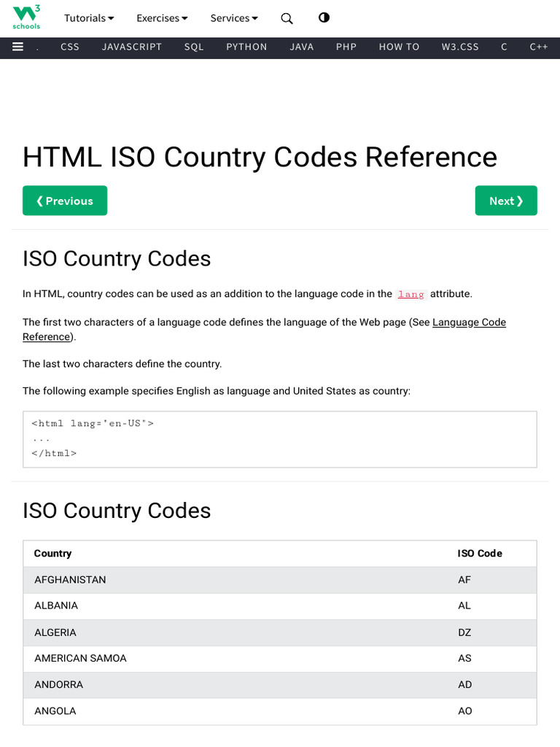Click the red lang attribute link
The width and height of the screenshot is (560, 747).
[411, 294]
